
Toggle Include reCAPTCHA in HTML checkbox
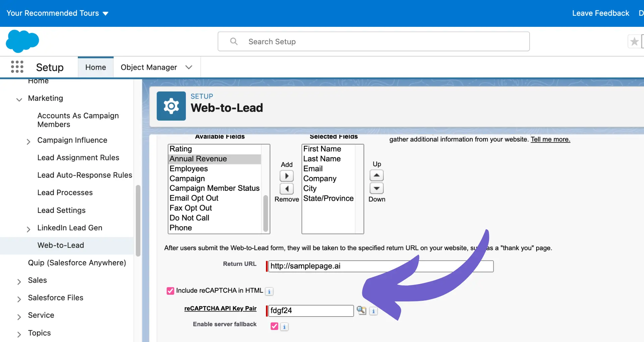(170, 291)
